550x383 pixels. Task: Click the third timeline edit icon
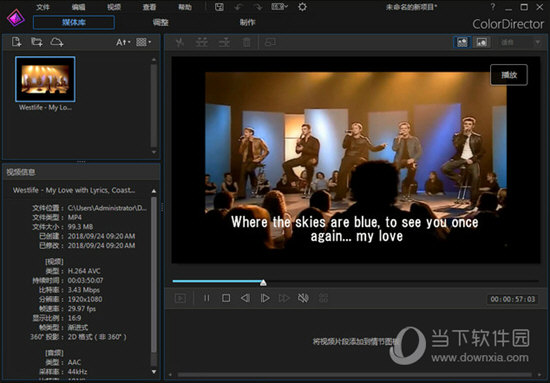pos(224,43)
